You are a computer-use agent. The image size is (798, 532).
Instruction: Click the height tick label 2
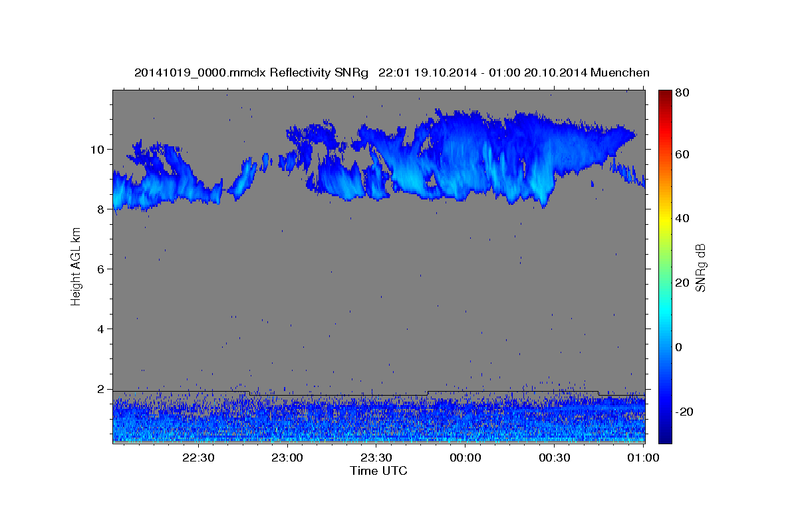(102, 388)
